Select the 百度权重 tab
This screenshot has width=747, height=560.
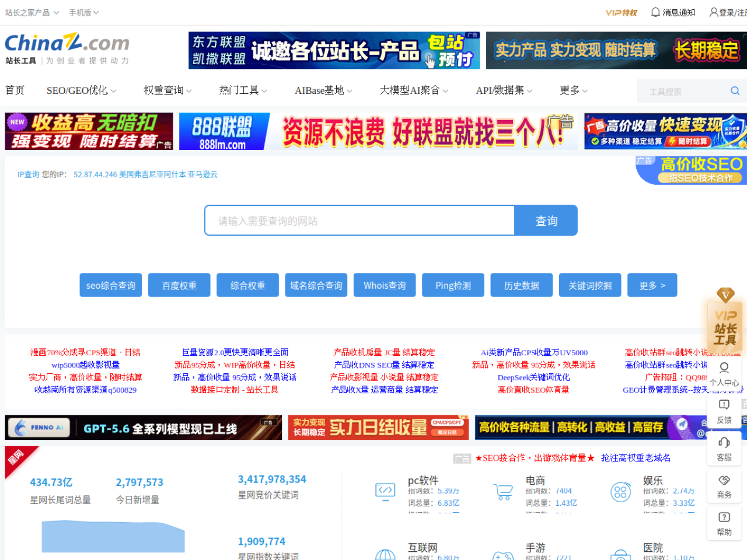179,285
